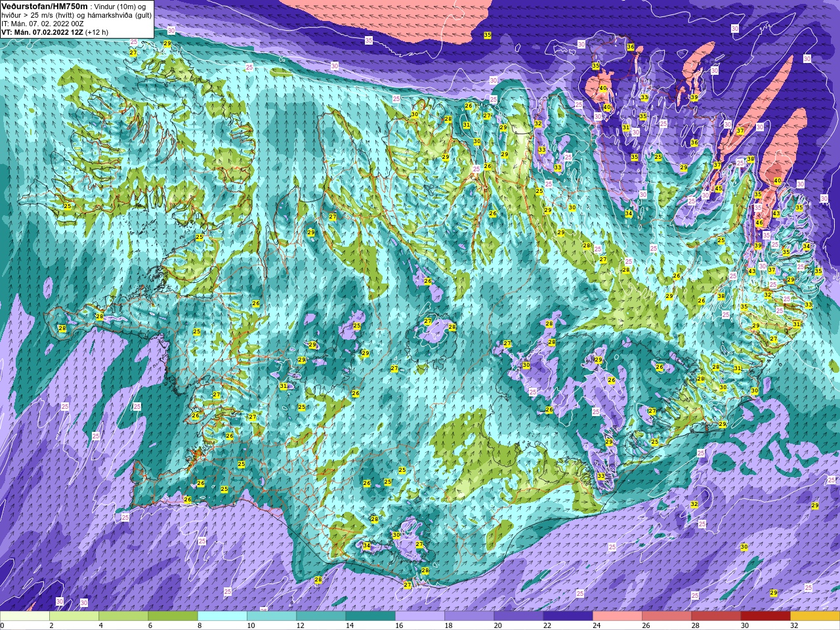Click the legend swatch between 12 and 14
This screenshot has height=630, width=840.
click(321, 616)
